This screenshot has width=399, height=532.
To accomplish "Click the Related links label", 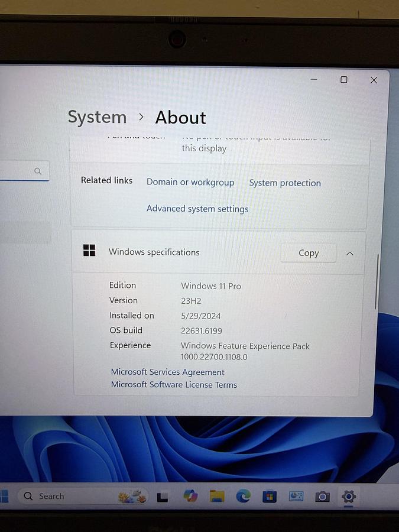I will [106, 180].
